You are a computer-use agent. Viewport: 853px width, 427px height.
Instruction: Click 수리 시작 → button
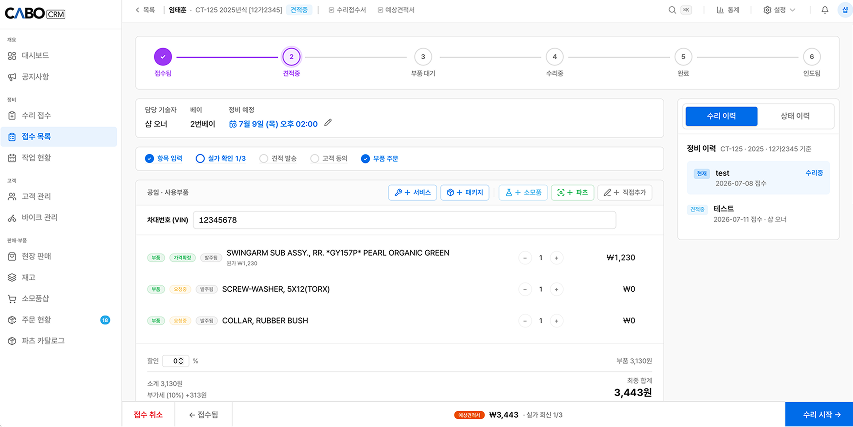click(819, 414)
